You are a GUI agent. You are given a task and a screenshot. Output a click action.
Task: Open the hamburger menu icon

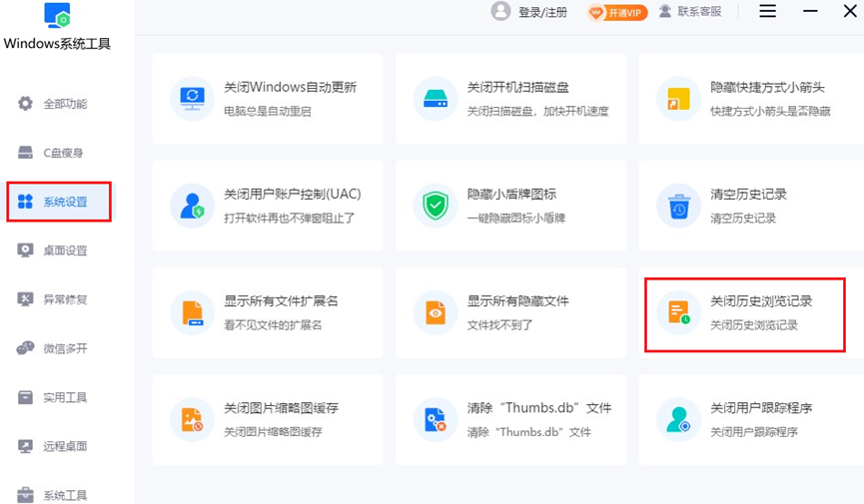(x=767, y=11)
